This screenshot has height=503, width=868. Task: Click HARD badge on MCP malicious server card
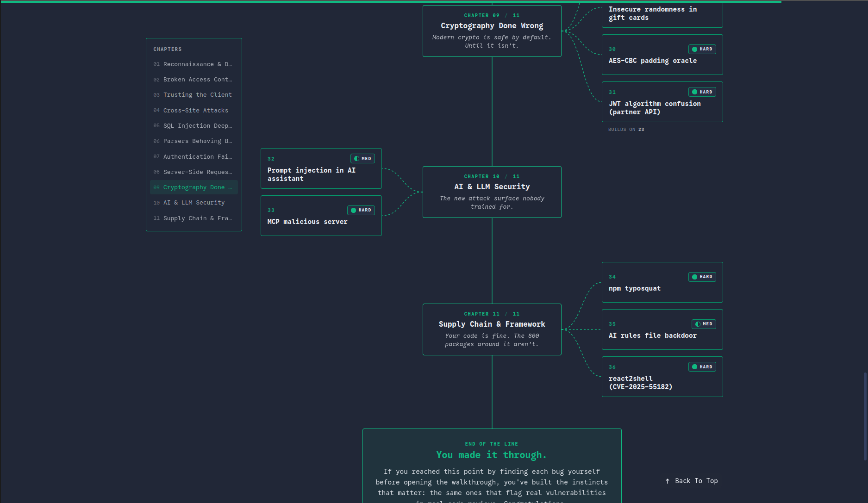(x=361, y=210)
